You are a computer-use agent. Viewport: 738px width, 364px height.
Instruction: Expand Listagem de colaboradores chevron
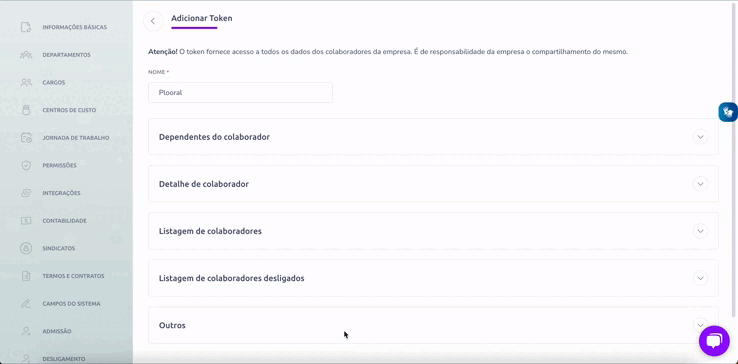pyautogui.click(x=700, y=231)
